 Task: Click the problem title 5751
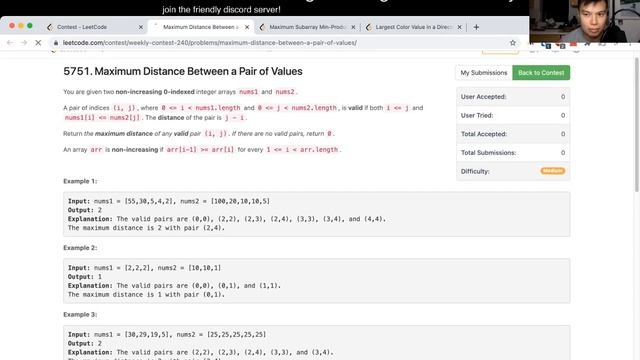(x=183, y=71)
